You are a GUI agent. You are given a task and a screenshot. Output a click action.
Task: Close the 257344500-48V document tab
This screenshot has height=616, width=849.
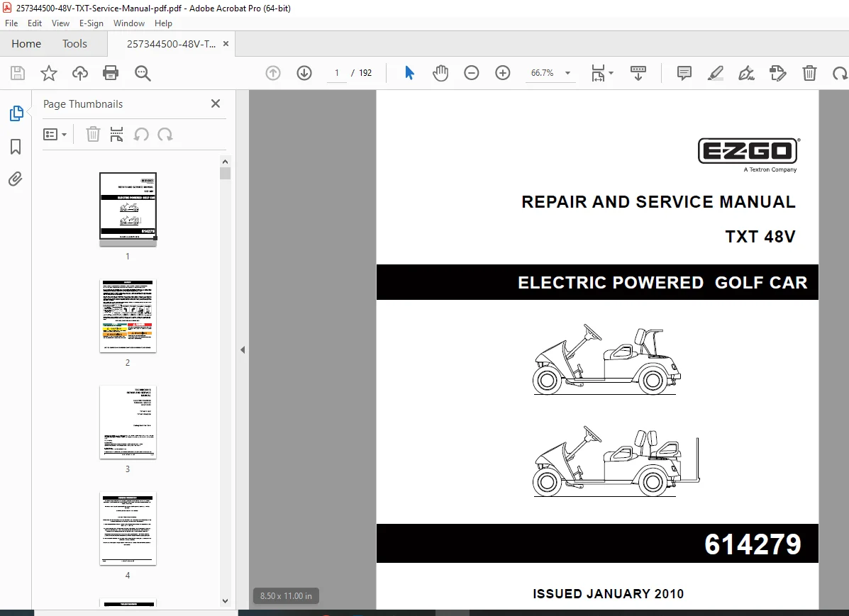226,44
